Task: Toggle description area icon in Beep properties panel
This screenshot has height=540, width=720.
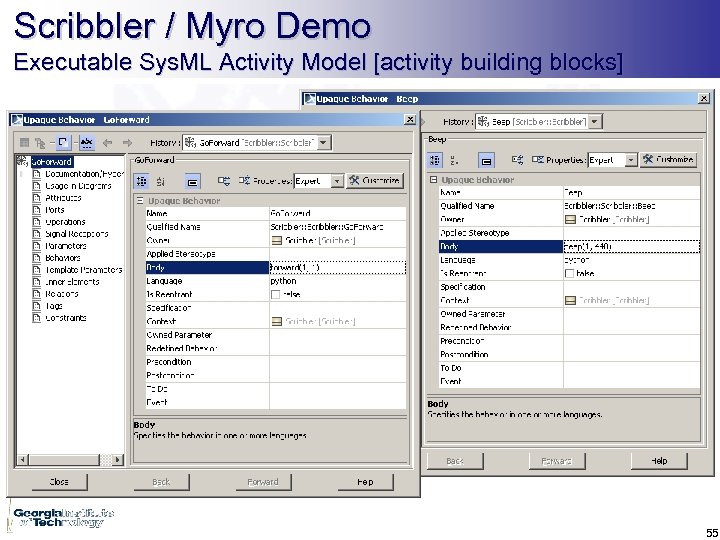Action: (486, 160)
